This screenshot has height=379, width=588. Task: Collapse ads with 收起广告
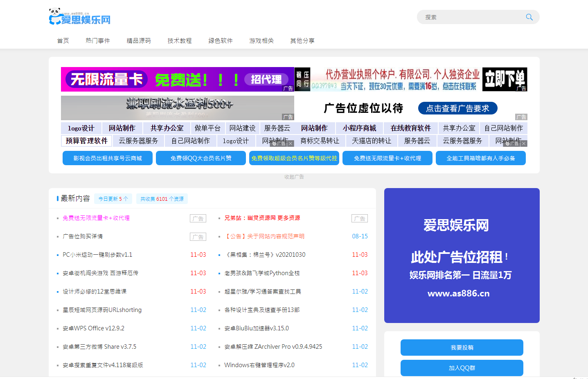tap(294, 177)
